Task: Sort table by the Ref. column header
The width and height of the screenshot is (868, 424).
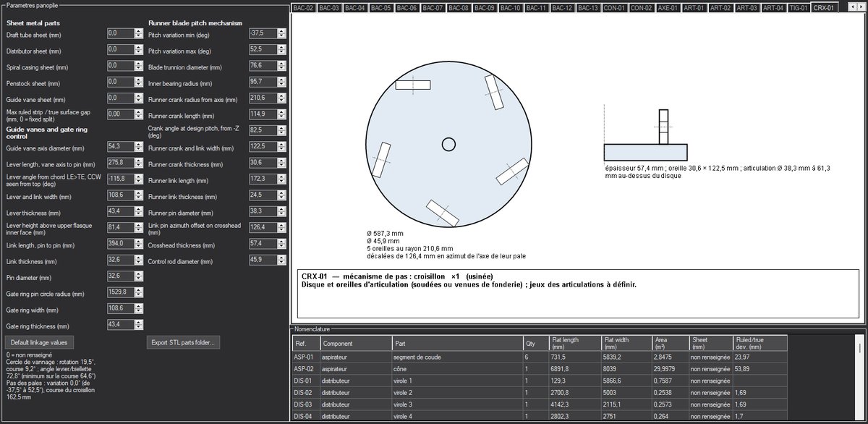Action: pyautogui.click(x=306, y=343)
